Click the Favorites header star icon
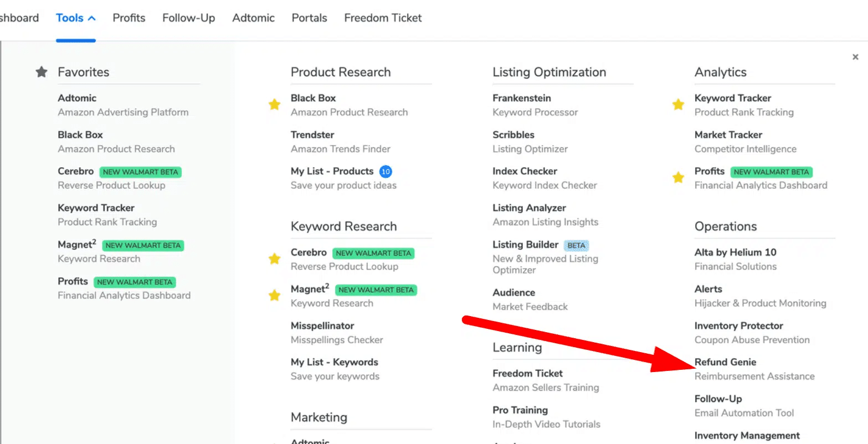The width and height of the screenshot is (868, 444). 42,72
